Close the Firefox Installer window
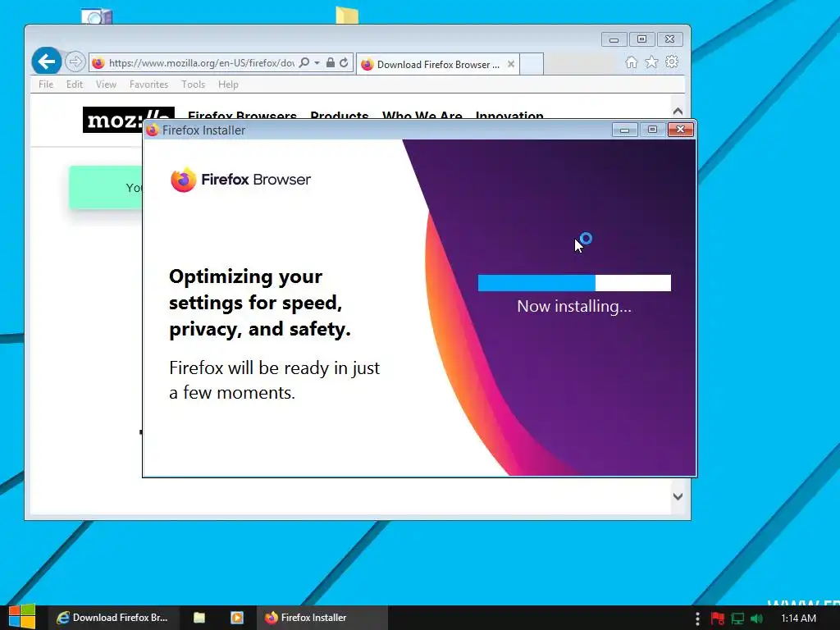This screenshot has width=840, height=630. 680,130
